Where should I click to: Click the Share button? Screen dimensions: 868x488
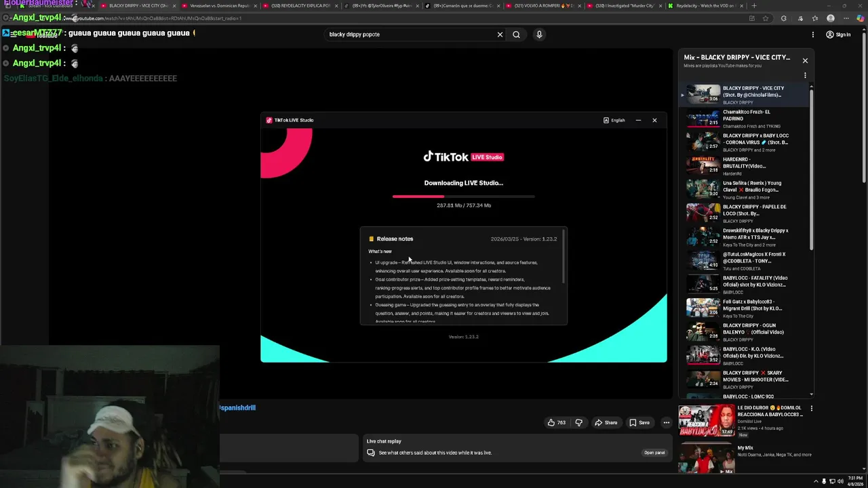(x=606, y=422)
